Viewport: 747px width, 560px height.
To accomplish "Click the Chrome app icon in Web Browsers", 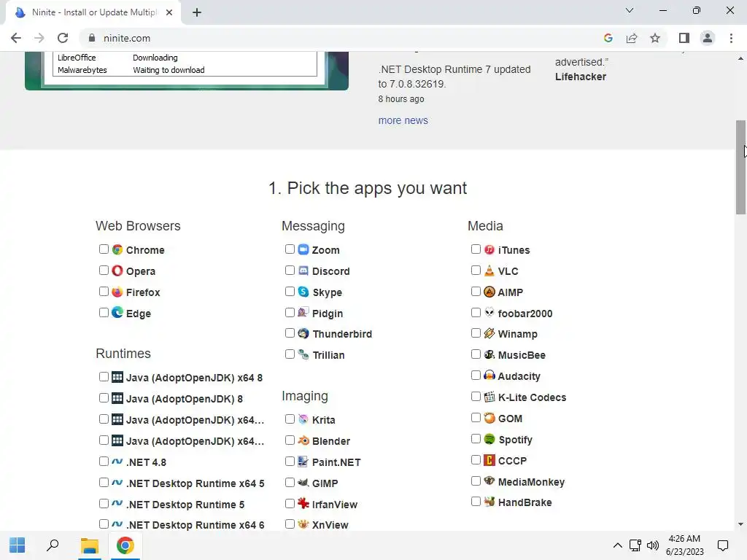I will pos(117,249).
